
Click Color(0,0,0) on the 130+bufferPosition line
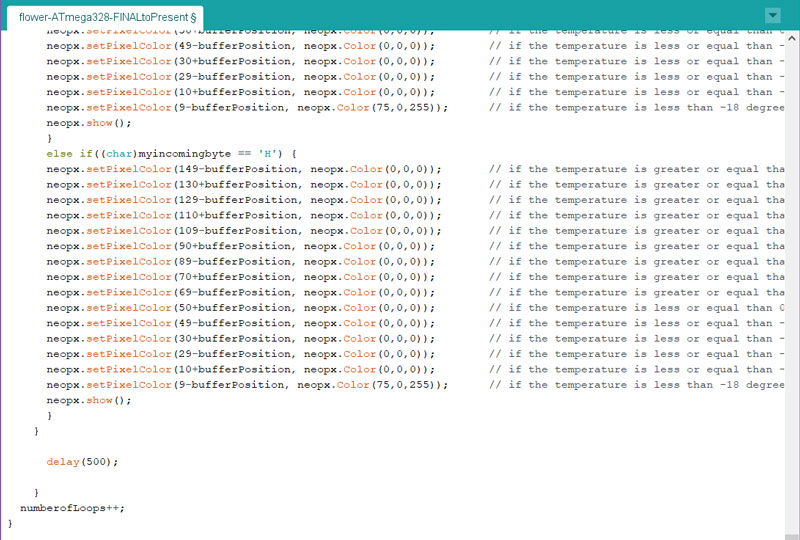pyautogui.click(x=392, y=184)
